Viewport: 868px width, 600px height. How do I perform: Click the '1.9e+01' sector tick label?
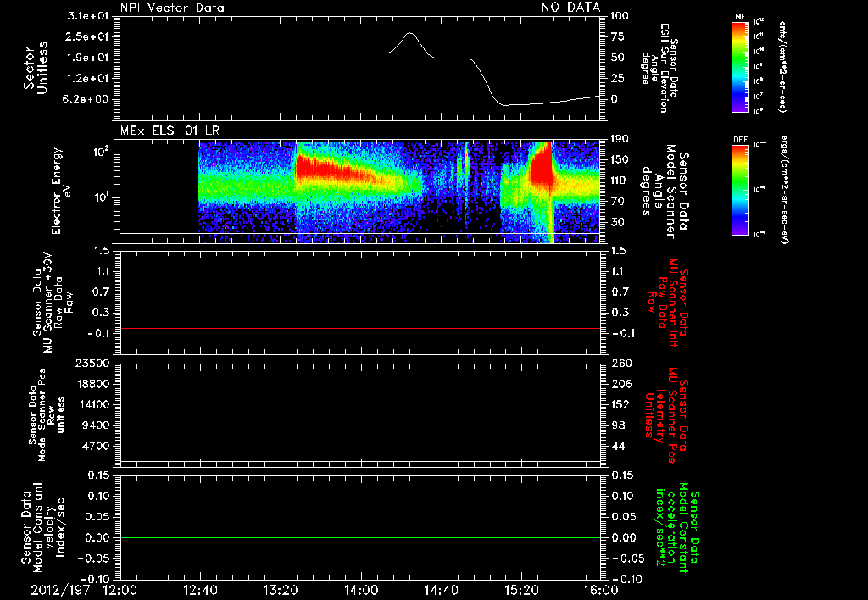point(88,58)
